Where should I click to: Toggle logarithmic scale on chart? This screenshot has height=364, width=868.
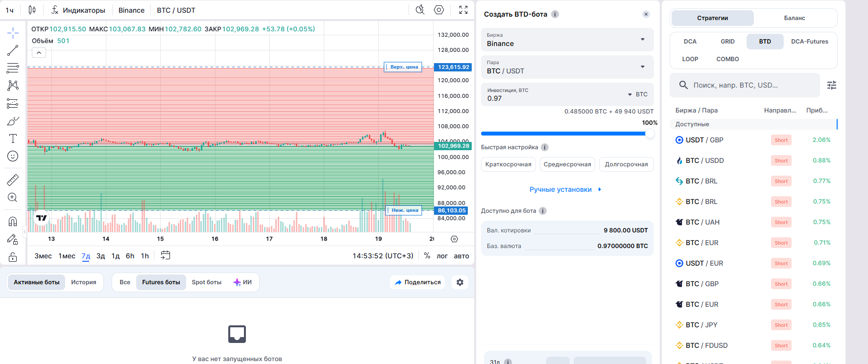coord(442,256)
